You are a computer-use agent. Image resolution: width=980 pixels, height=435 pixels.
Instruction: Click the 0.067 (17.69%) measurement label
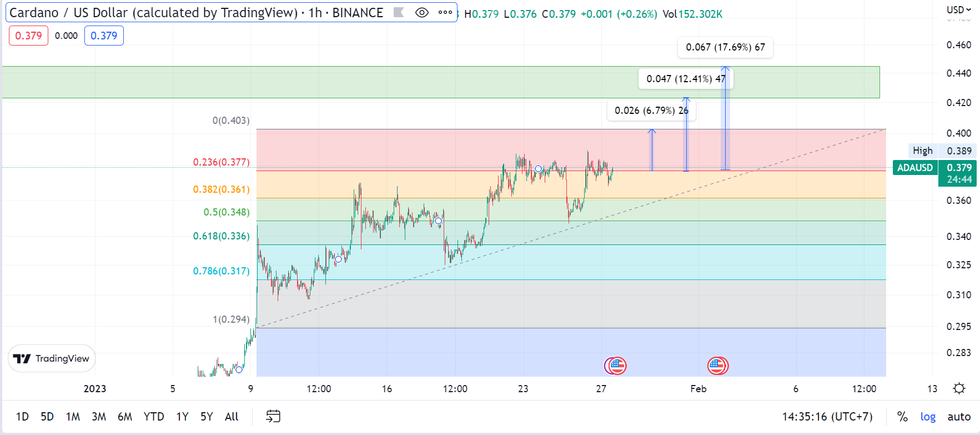pyautogui.click(x=725, y=47)
